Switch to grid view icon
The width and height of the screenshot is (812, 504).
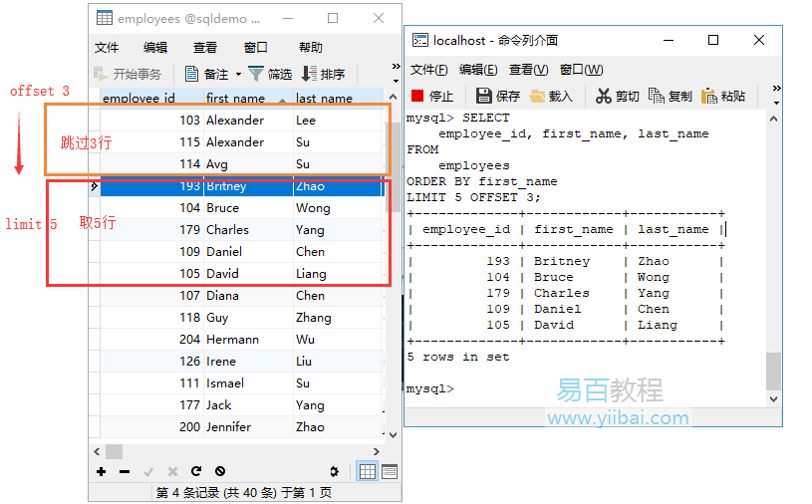368,471
